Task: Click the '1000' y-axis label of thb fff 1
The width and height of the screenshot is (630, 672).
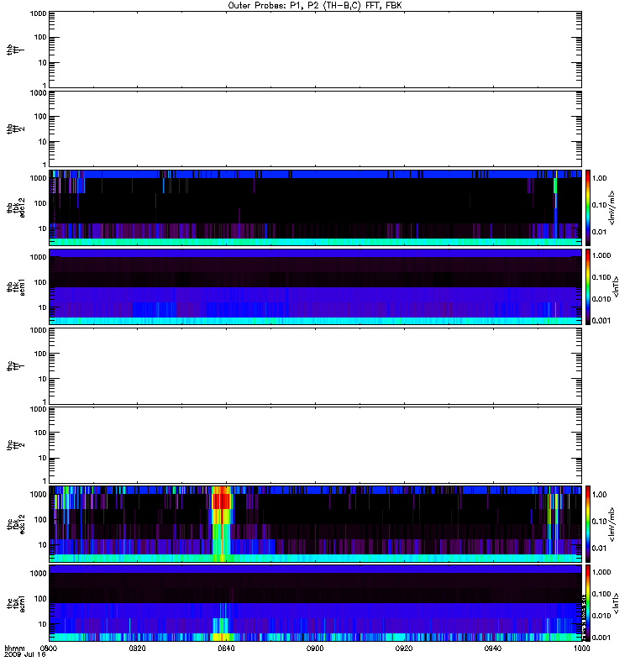Action: pyautogui.click(x=38, y=13)
